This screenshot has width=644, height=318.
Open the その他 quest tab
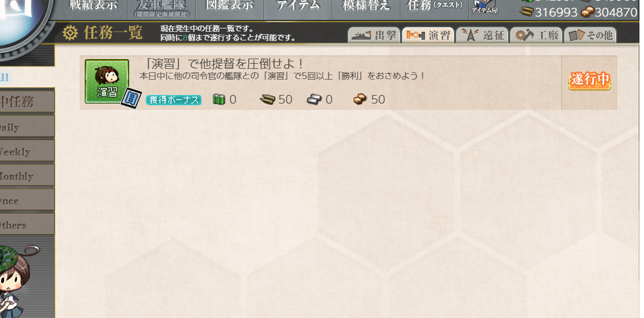click(x=590, y=35)
